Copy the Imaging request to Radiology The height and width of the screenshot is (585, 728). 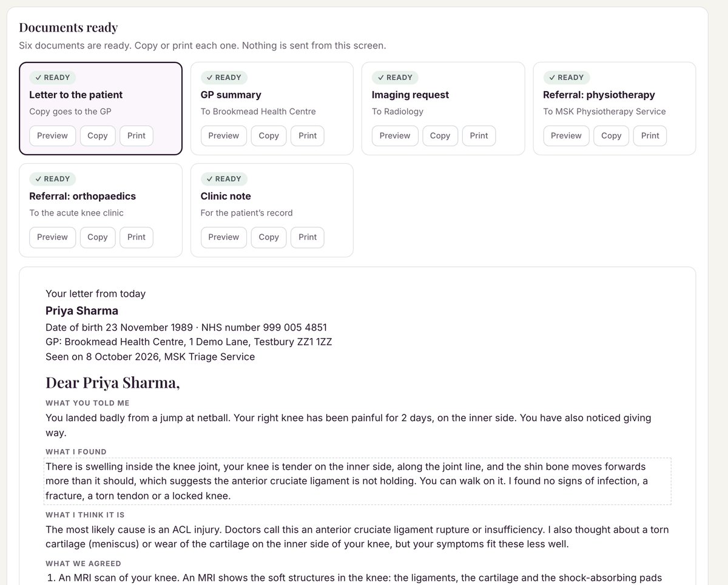pos(440,136)
